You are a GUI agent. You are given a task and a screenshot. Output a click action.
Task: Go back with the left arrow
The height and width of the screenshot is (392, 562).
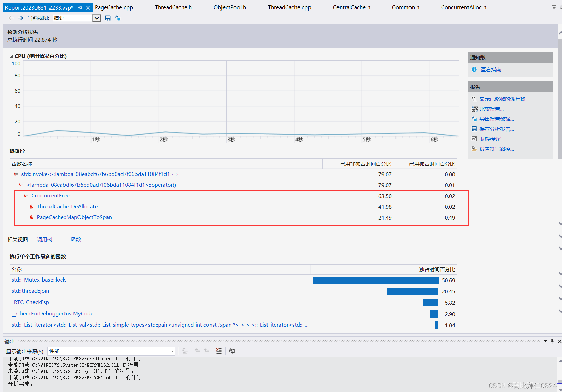[11, 18]
